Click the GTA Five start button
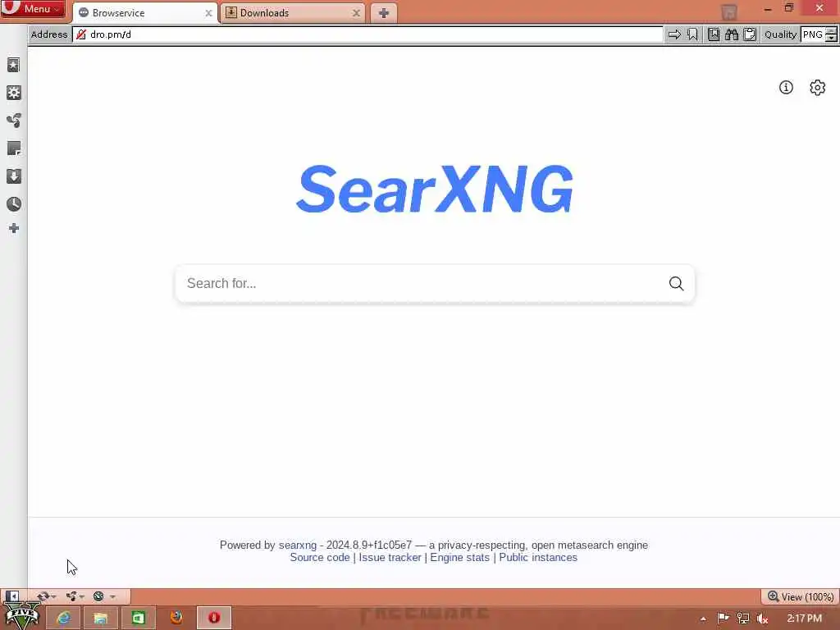 pyautogui.click(x=22, y=616)
